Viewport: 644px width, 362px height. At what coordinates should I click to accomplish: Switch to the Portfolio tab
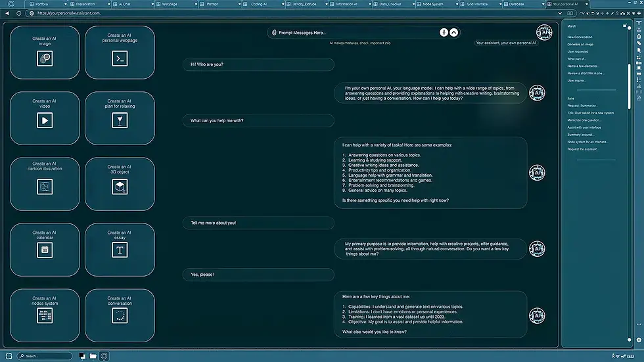(45, 4)
